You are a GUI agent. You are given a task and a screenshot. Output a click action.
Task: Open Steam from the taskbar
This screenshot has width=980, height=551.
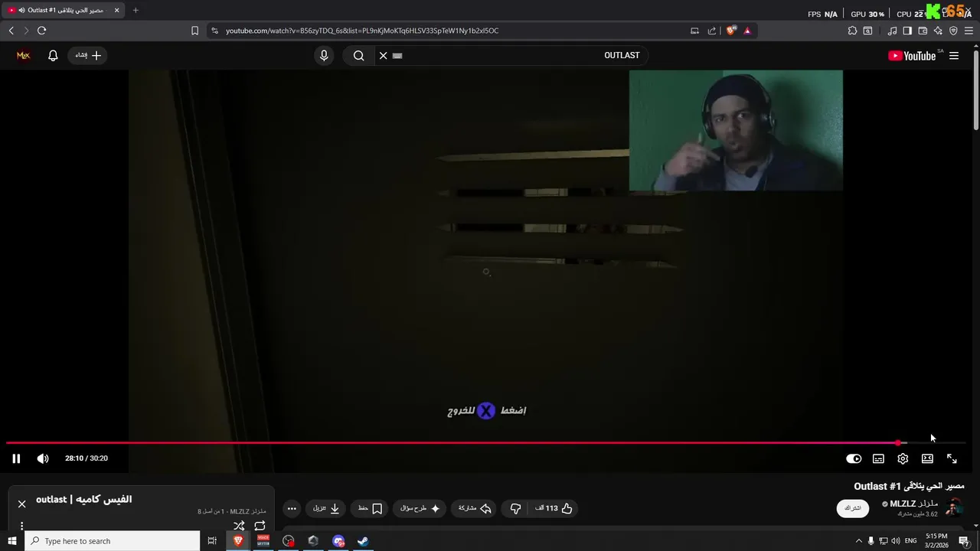pyautogui.click(x=363, y=541)
